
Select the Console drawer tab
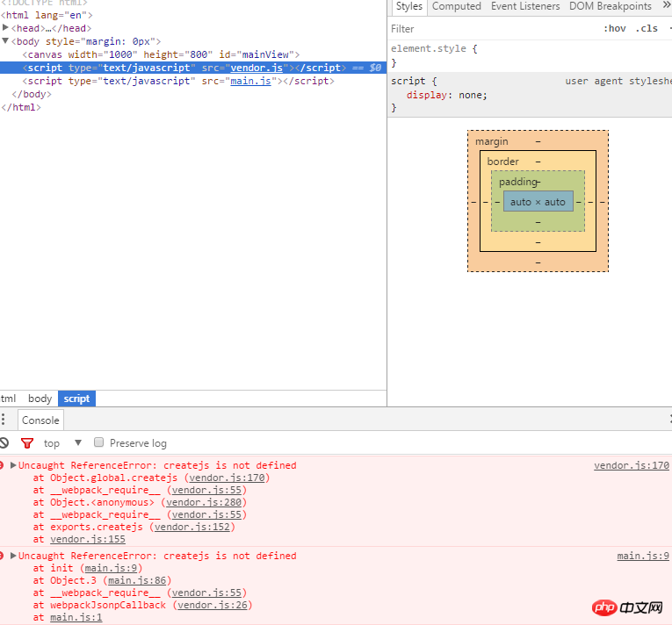pos(40,420)
